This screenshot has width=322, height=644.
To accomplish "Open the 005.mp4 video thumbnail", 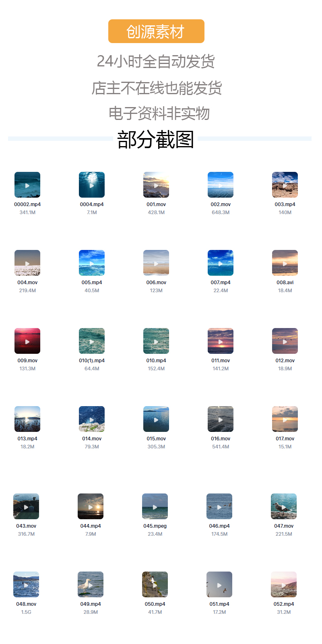I will (x=92, y=263).
